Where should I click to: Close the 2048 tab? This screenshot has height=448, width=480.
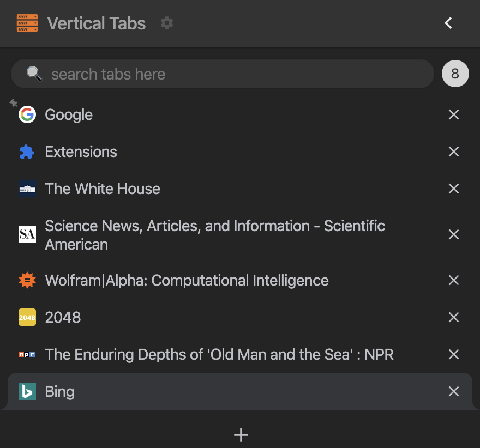coord(453,318)
